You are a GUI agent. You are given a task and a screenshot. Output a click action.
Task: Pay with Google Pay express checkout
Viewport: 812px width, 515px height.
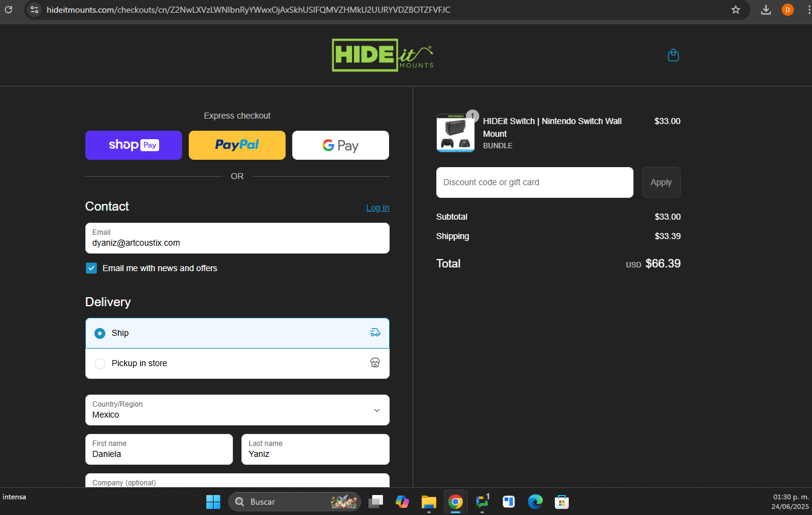341,145
